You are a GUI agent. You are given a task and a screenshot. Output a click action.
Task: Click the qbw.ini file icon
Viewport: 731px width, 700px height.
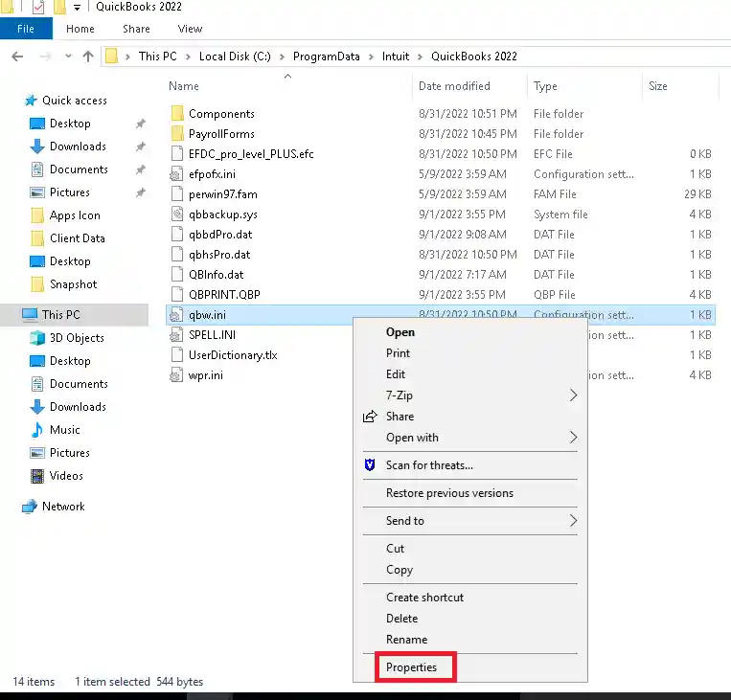pos(175,315)
